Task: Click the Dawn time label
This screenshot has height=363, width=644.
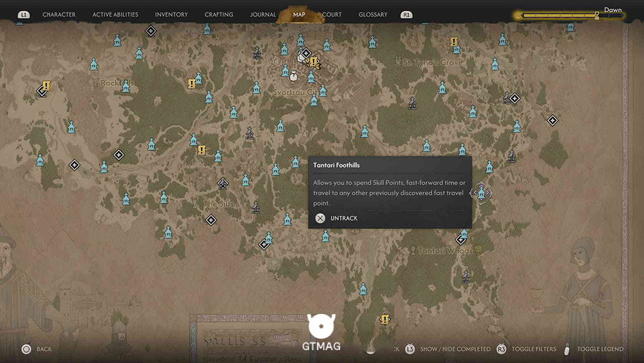Action: tap(613, 10)
